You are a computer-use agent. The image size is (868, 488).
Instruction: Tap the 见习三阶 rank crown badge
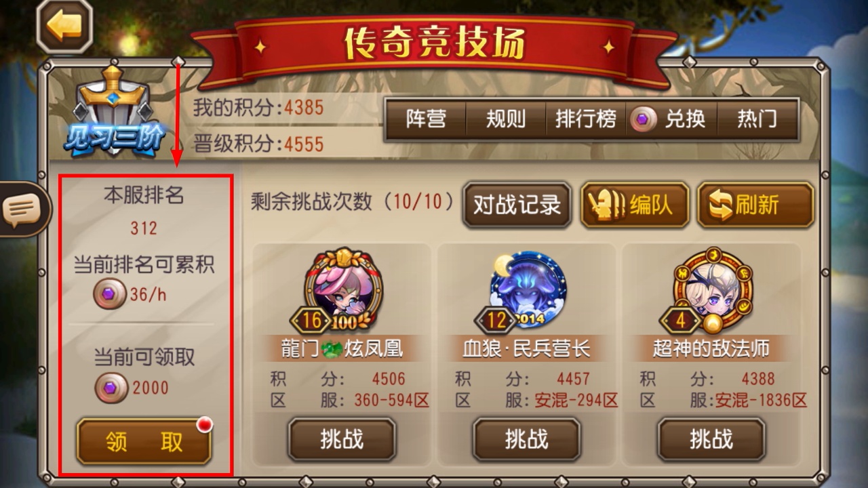[114, 112]
